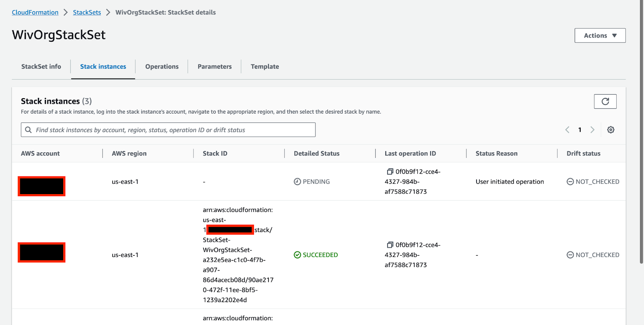Click the WivOrgStackSet page heading
The image size is (644, 325).
point(59,35)
